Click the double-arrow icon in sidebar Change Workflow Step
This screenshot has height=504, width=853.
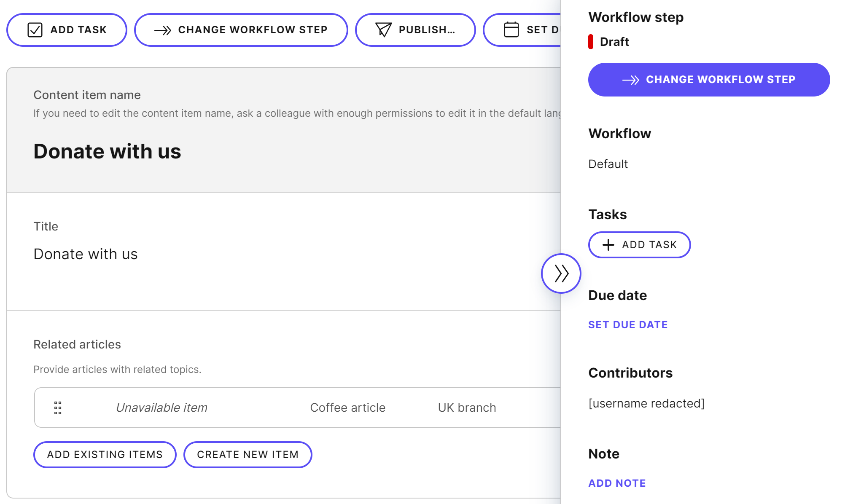[x=631, y=79]
